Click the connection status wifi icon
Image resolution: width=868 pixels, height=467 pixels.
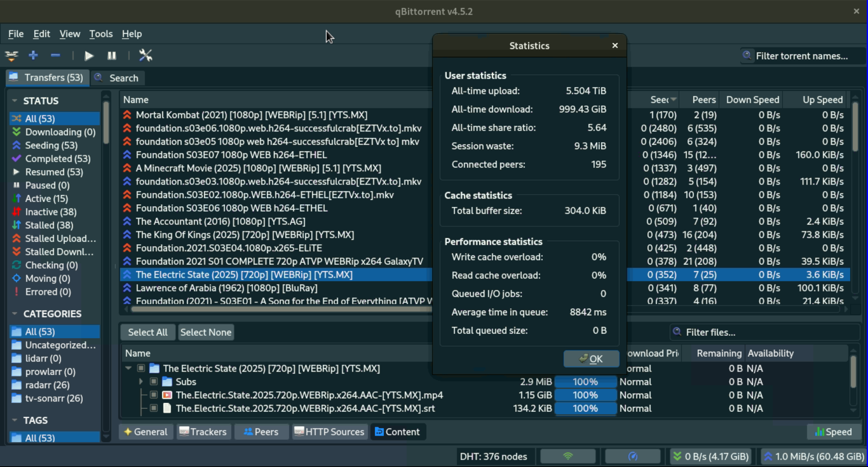[568, 456]
